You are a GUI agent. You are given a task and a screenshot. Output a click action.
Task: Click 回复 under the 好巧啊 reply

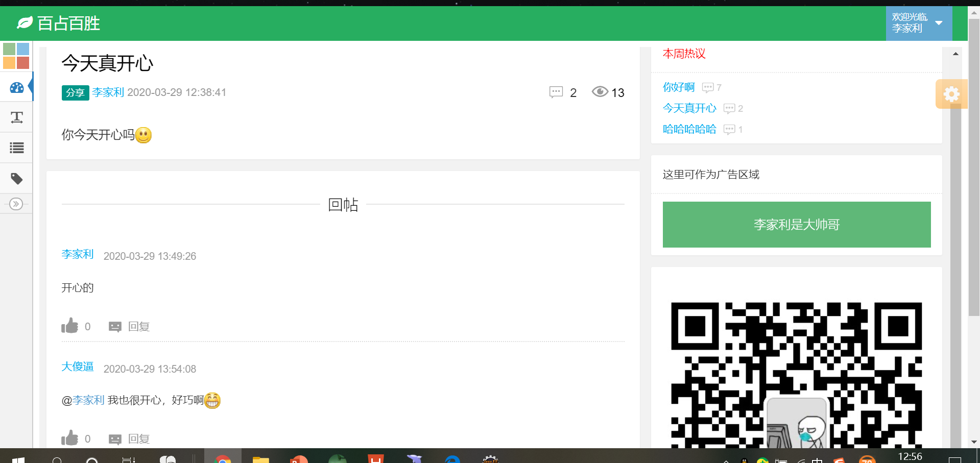pos(138,439)
